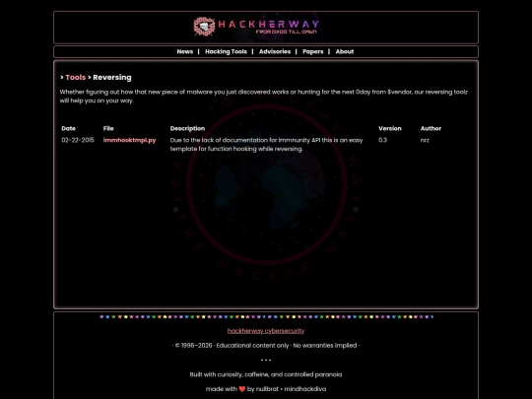Click the 'made with' nullbrat credit line

click(x=266, y=389)
